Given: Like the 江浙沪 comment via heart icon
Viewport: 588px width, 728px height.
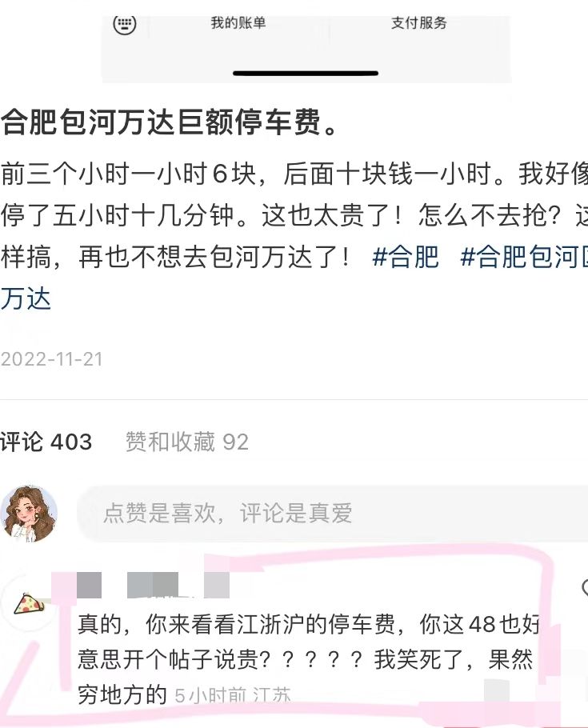Looking at the screenshot, I should [x=584, y=588].
